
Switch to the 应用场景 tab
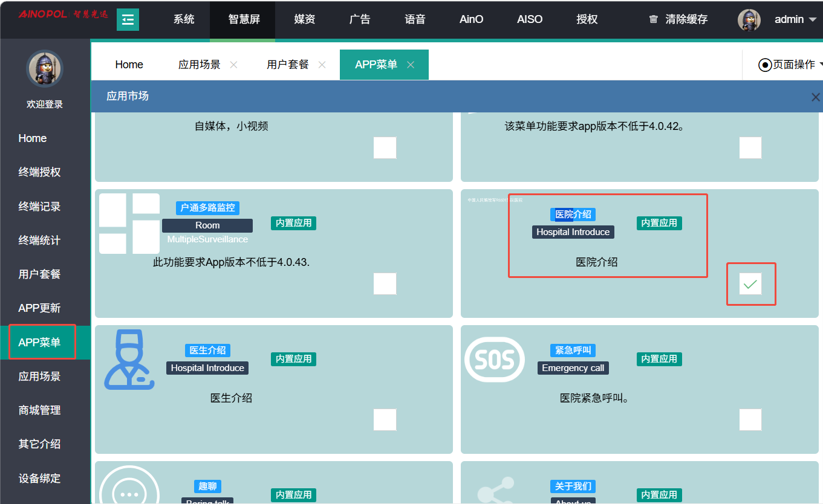tap(200, 65)
